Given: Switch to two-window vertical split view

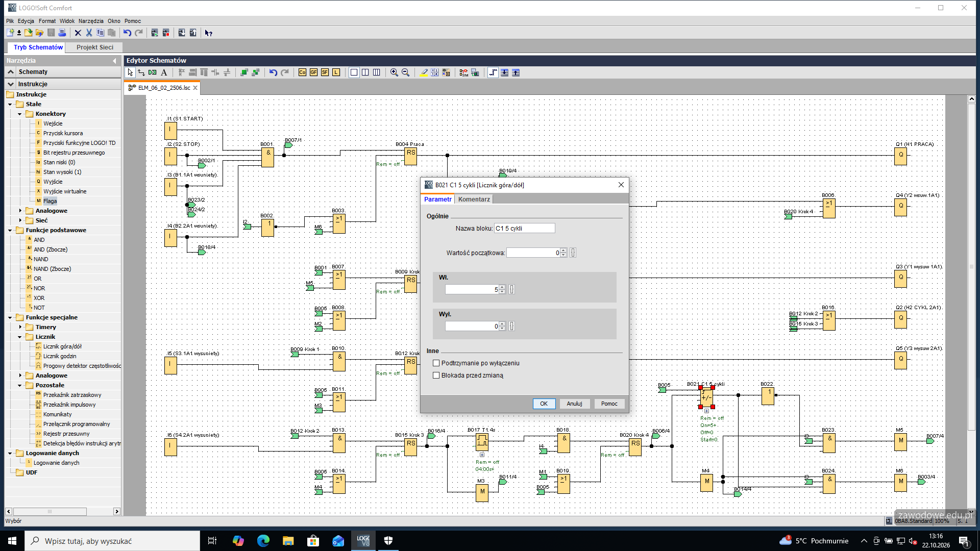Looking at the screenshot, I should (x=365, y=72).
